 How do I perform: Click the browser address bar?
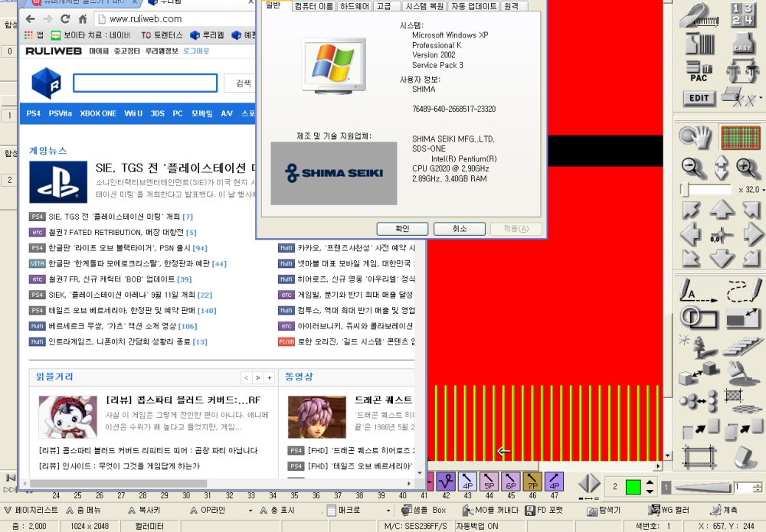pos(176,19)
